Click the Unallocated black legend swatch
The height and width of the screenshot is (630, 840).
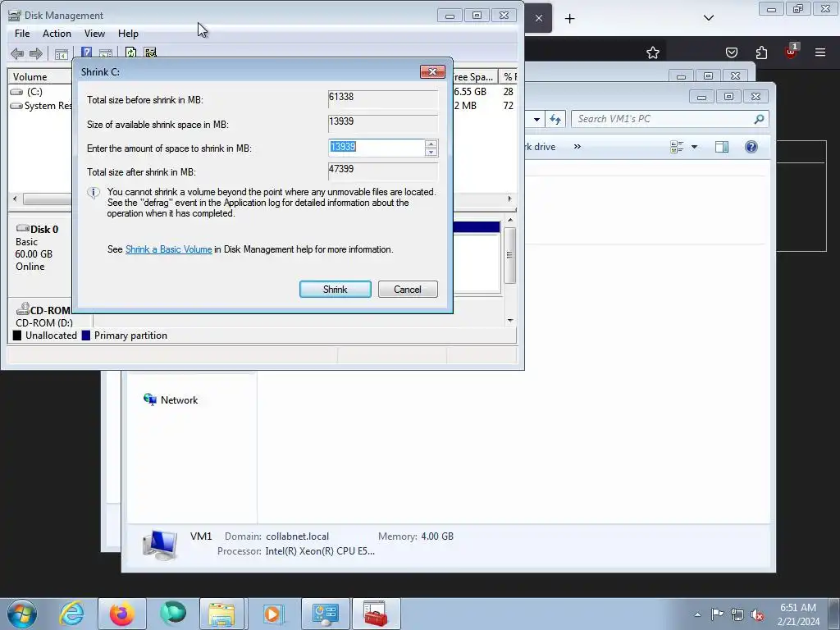click(17, 336)
